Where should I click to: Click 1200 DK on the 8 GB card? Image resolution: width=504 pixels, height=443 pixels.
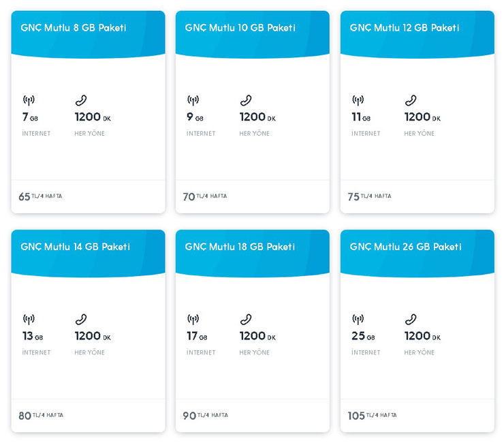(x=93, y=117)
